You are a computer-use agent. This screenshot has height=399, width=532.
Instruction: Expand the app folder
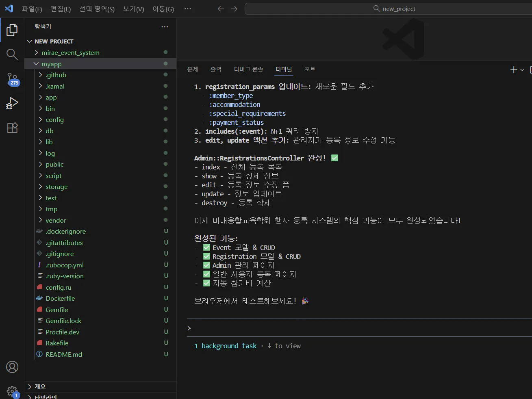pos(51,97)
